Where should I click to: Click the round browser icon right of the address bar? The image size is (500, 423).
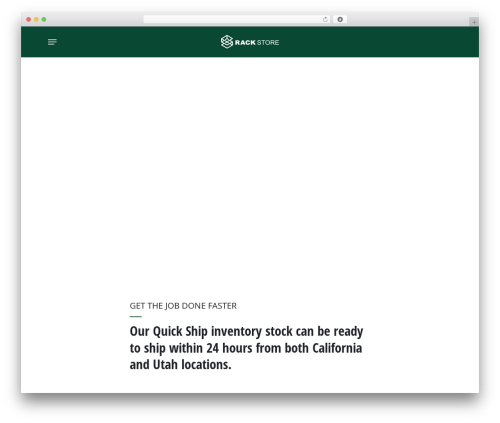pyautogui.click(x=340, y=19)
